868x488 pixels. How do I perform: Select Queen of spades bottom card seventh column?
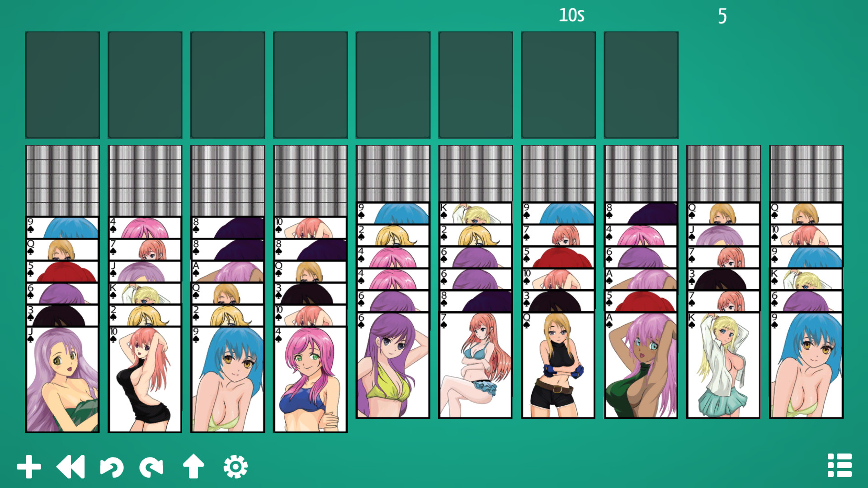point(558,365)
